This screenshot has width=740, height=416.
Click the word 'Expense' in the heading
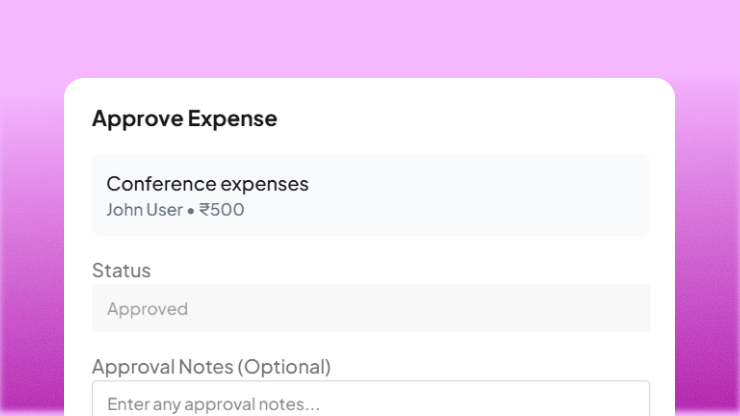tap(232, 119)
